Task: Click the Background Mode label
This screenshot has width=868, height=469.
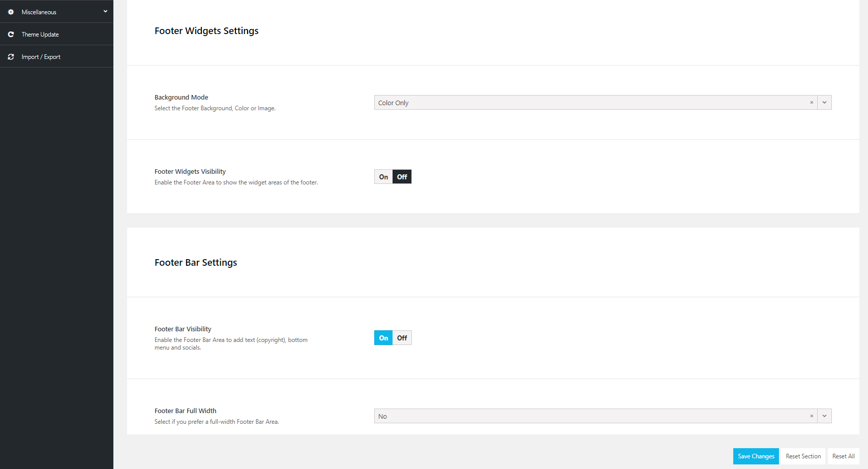Action: [x=182, y=97]
